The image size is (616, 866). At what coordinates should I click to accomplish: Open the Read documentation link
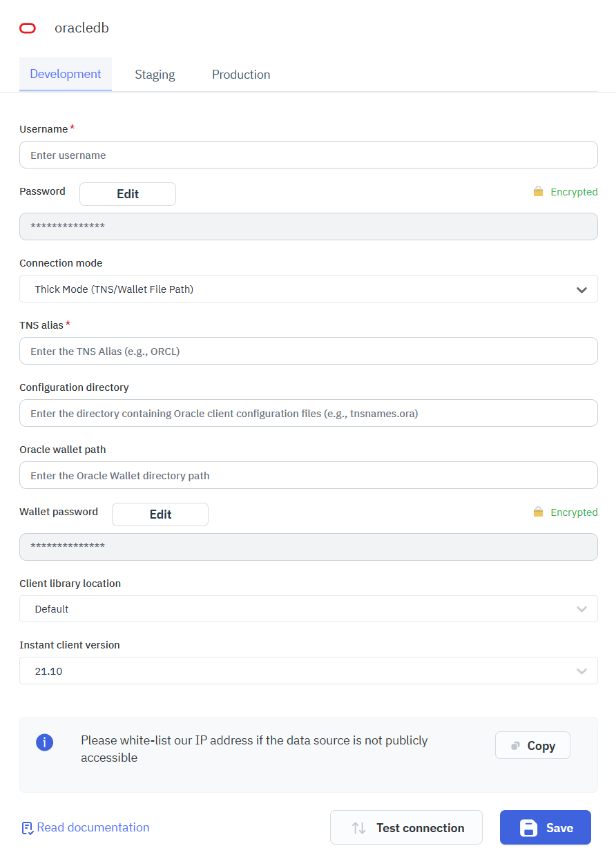(x=86, y=827)
